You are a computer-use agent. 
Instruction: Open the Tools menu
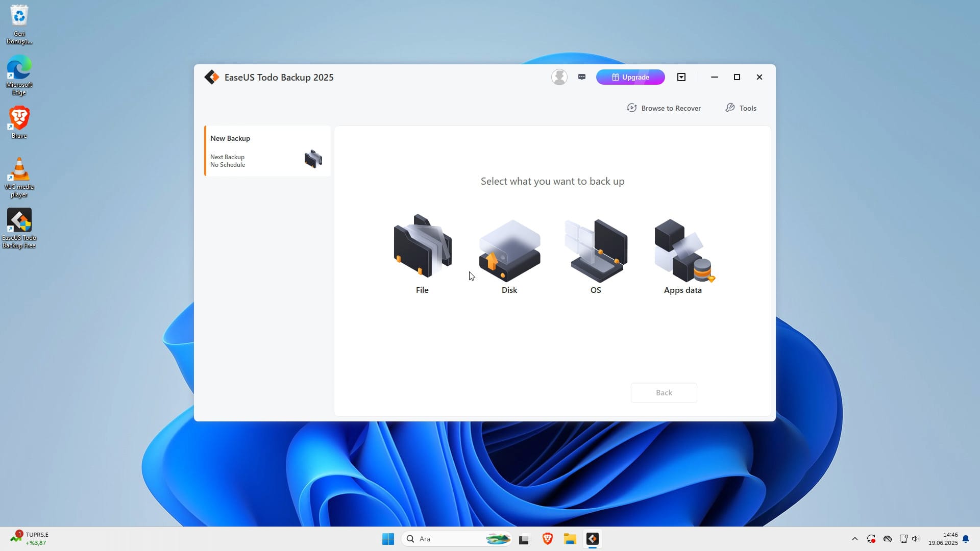point(741,108)
